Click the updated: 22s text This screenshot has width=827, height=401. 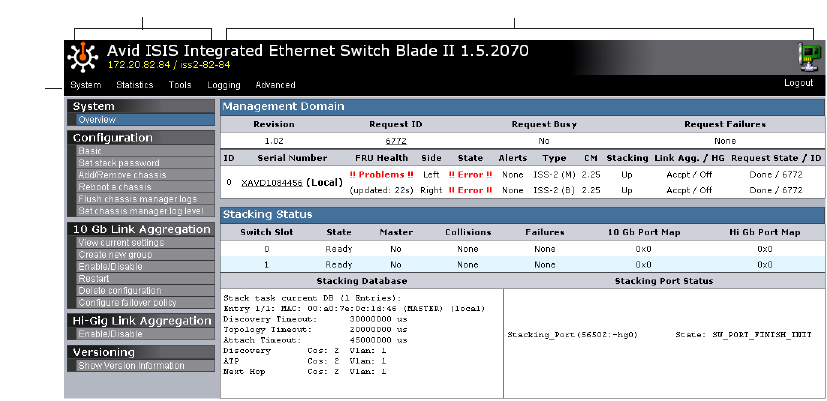pos(381,190)
